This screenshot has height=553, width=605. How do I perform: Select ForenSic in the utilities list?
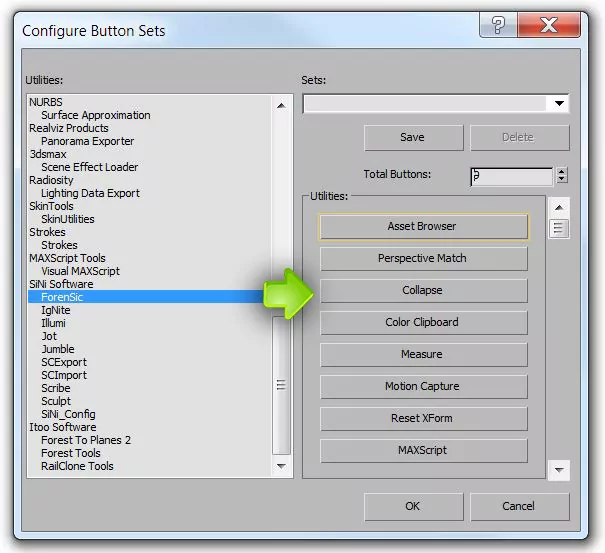tap(63, 297)
